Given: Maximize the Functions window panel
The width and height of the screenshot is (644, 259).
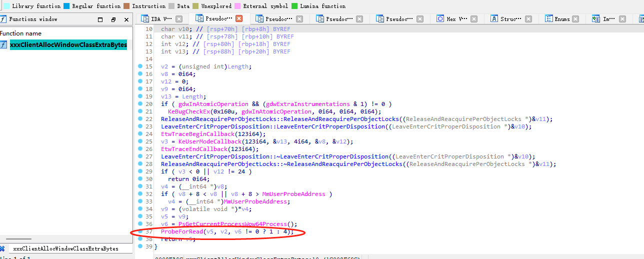Looking at the screenshot, I should pyautogui.click(x=100, y=19).
